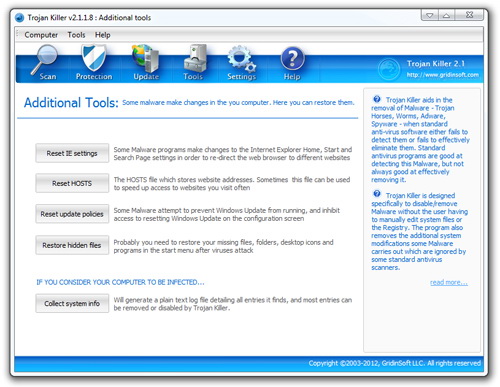
Task: Select the Tools toolbox icon
Action: (195, 58)
